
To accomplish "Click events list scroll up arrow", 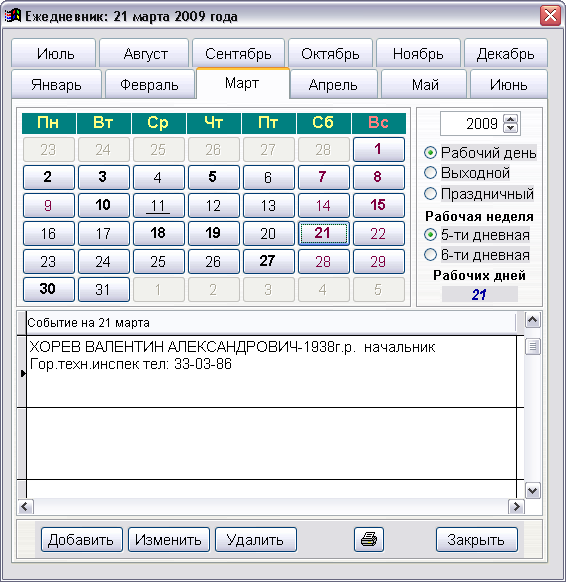I will (533, 320).
